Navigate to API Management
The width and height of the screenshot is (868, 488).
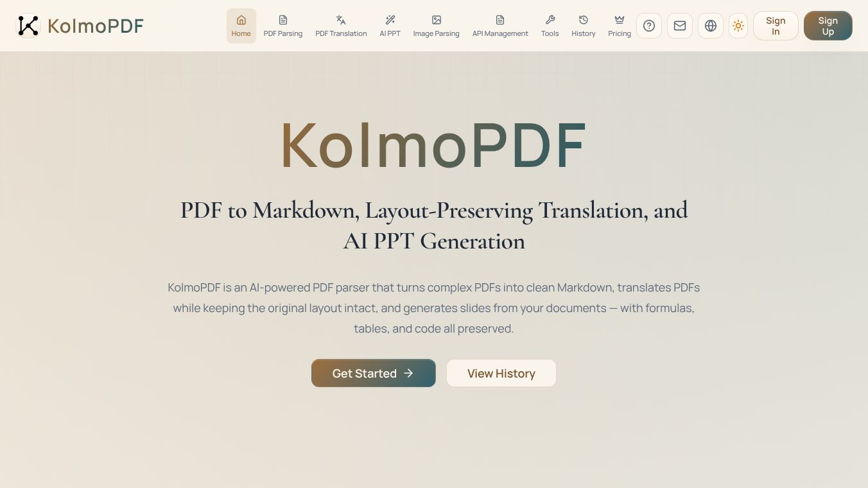point(500,26)
